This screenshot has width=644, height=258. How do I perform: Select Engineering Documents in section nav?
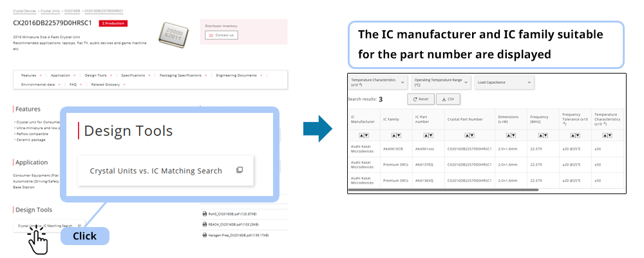click(x=239, y=75)
